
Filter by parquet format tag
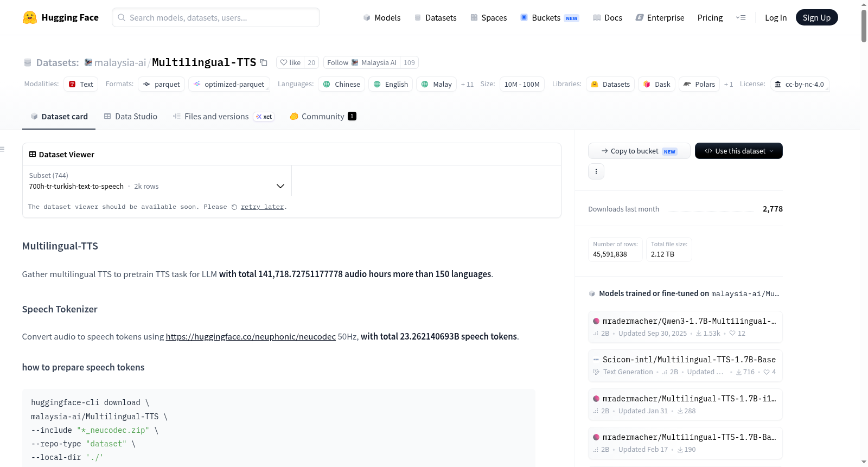click(161, 84)
